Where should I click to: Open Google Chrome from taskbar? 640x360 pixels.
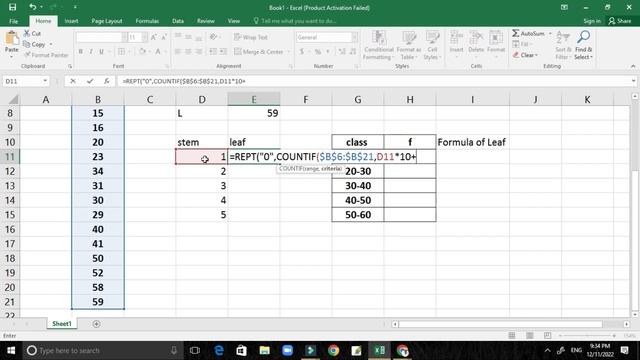[x=333, y=350]
